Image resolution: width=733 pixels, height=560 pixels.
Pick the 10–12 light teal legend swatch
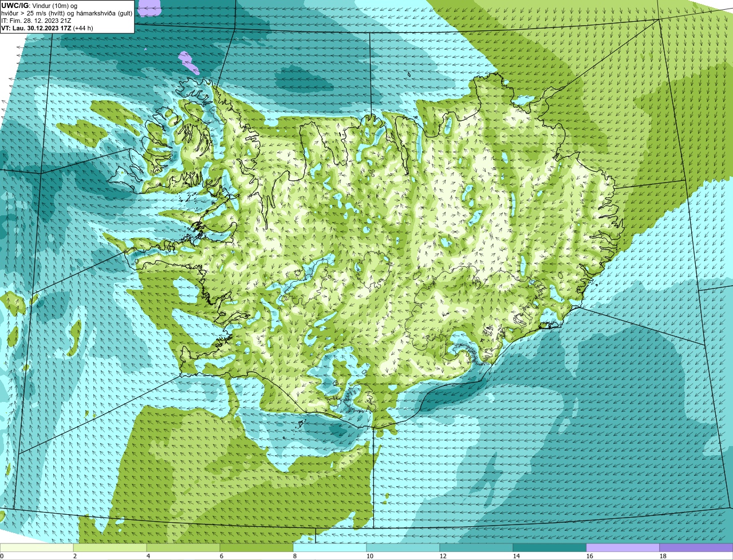(x=403, y=548)
